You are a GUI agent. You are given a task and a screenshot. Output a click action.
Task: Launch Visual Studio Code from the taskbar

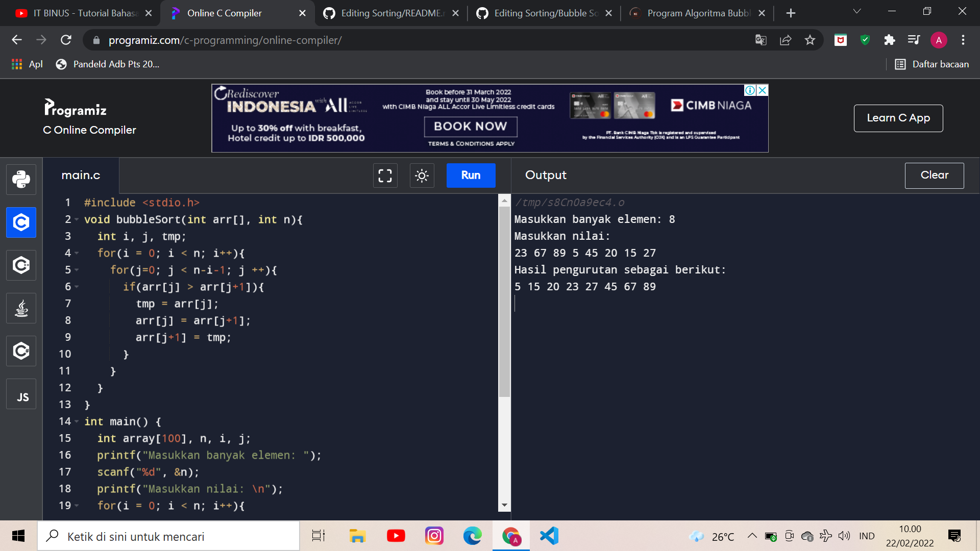549,536
